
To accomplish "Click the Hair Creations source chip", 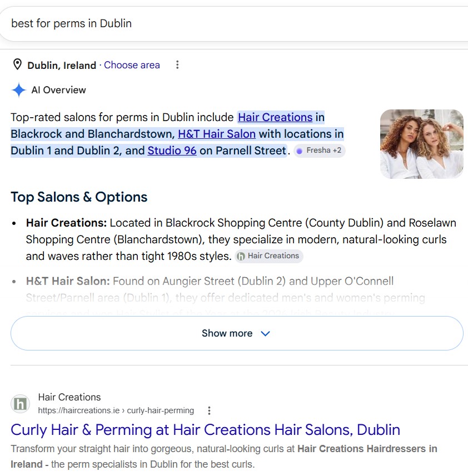I will pyautogui.click(x=269, y=256).
